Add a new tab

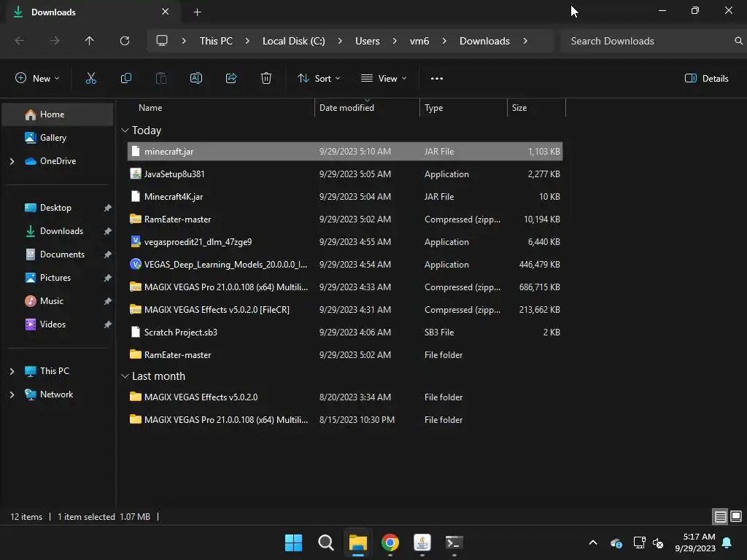[x=197, y=12]
